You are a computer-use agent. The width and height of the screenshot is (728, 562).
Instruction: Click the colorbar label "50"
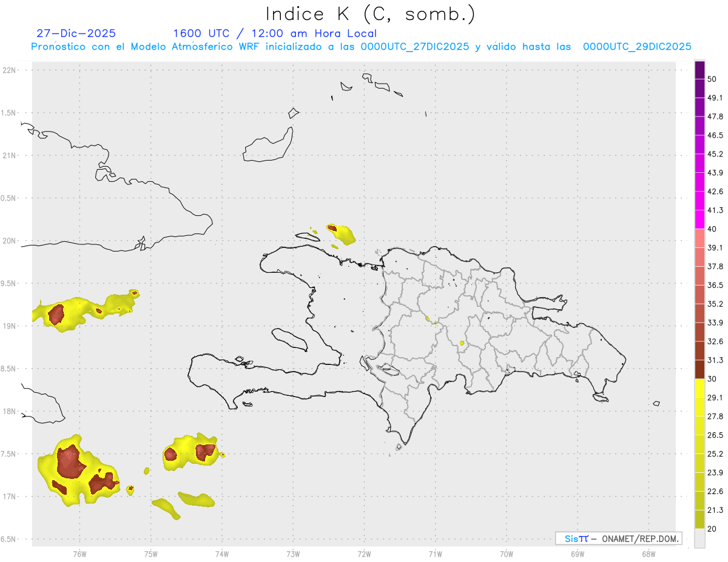712,79
